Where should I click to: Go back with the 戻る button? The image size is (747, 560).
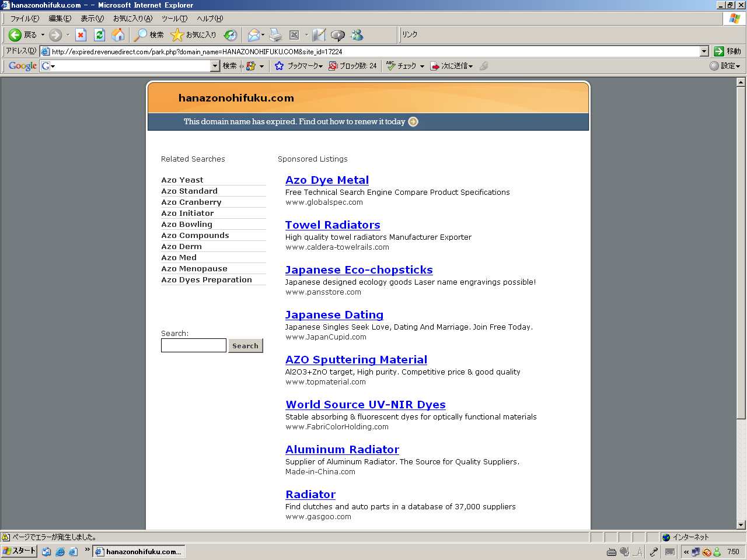(23, 35)
